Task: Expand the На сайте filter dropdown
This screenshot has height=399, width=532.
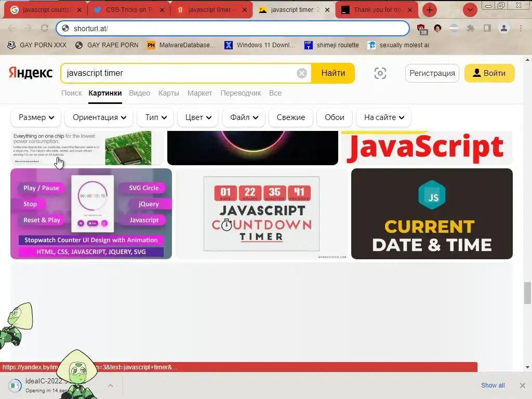Action: point(384,117)
